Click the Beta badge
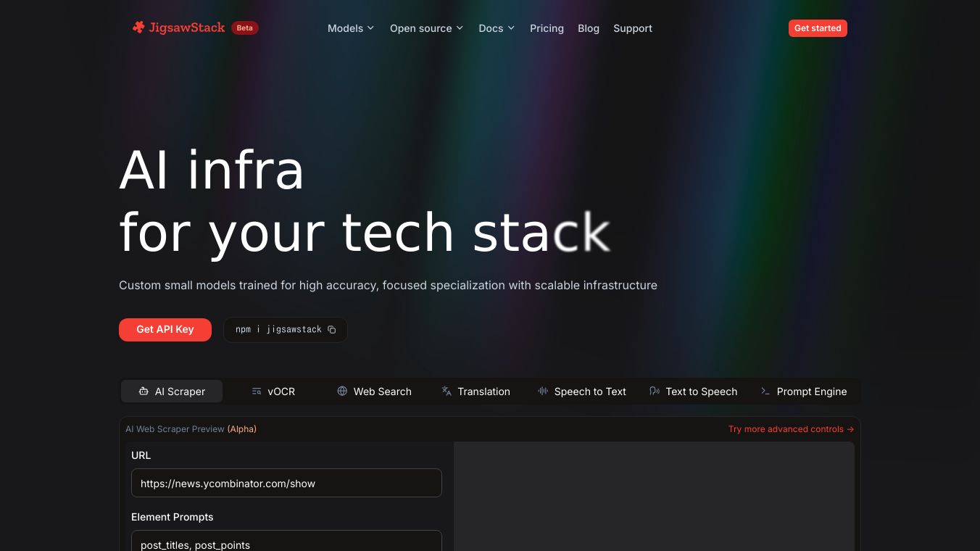980x551 pixels. 245,28
